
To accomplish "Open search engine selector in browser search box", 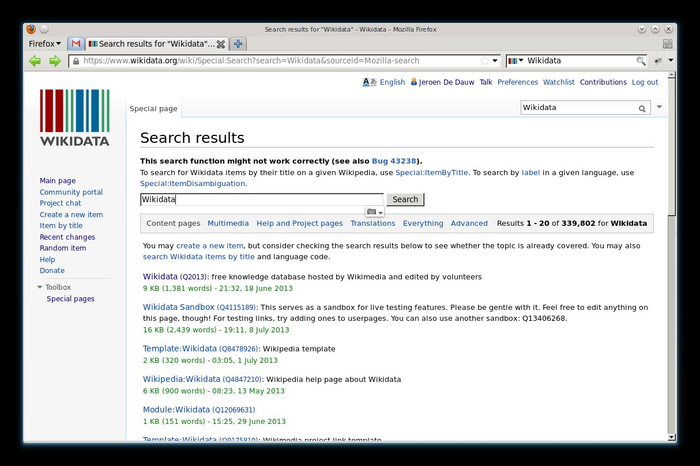I will pos(516,61).
